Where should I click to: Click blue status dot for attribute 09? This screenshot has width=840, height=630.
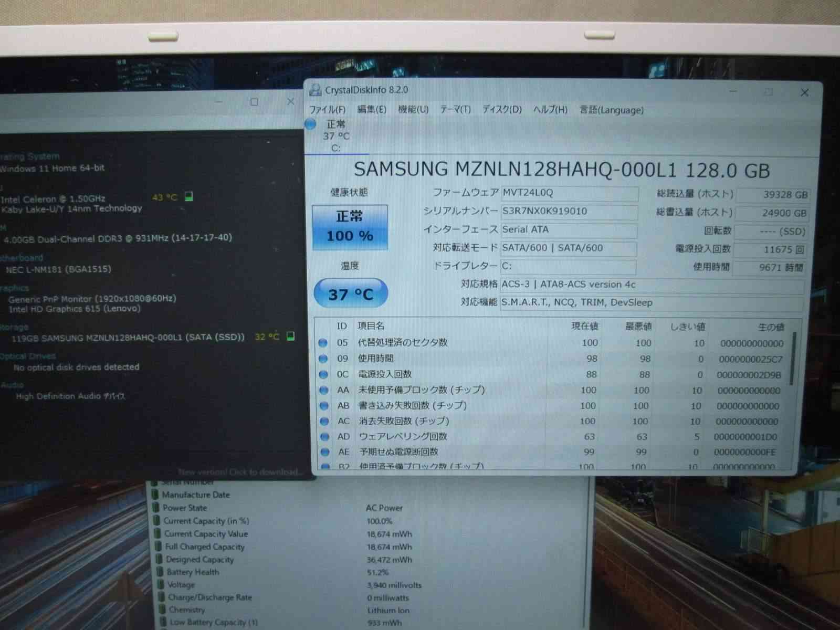point(323,359)
